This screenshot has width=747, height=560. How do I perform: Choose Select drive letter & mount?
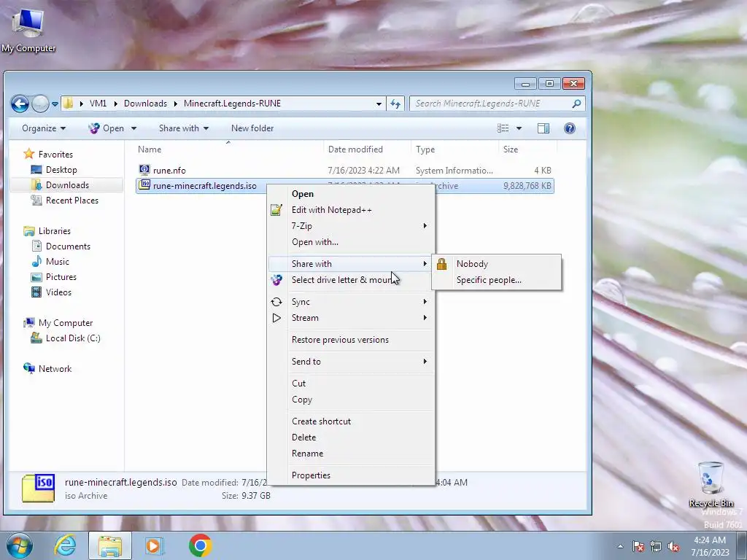point(351,279)
